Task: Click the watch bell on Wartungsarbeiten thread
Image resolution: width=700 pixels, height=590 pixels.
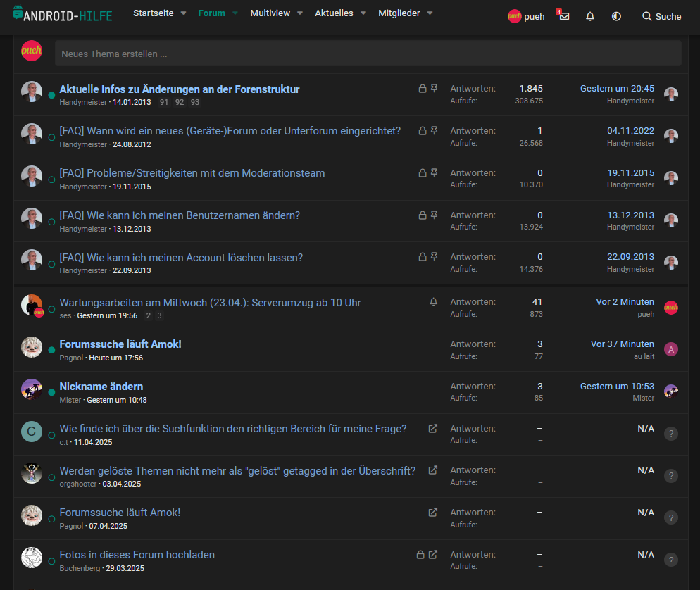Action: tap(433, 302)
